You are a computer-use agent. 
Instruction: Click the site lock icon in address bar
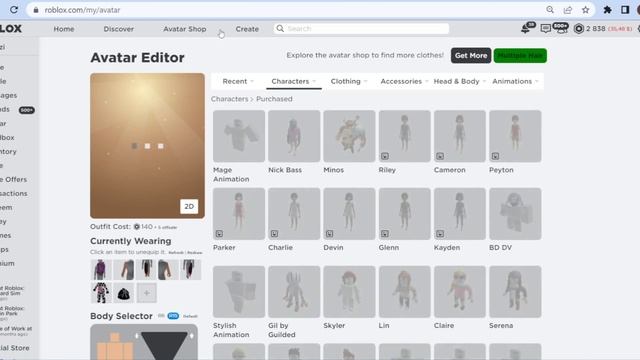36,10
